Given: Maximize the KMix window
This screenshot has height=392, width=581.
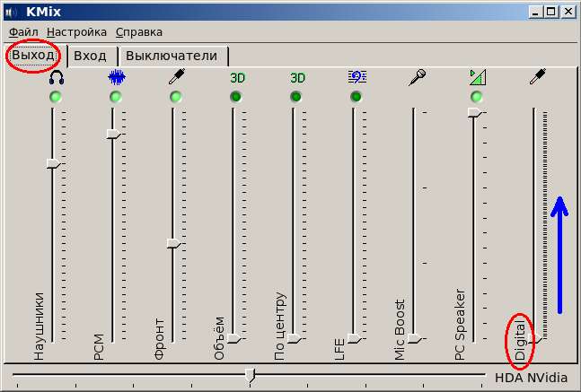Looking at the screenshot, I should click(x=551, y=13).
